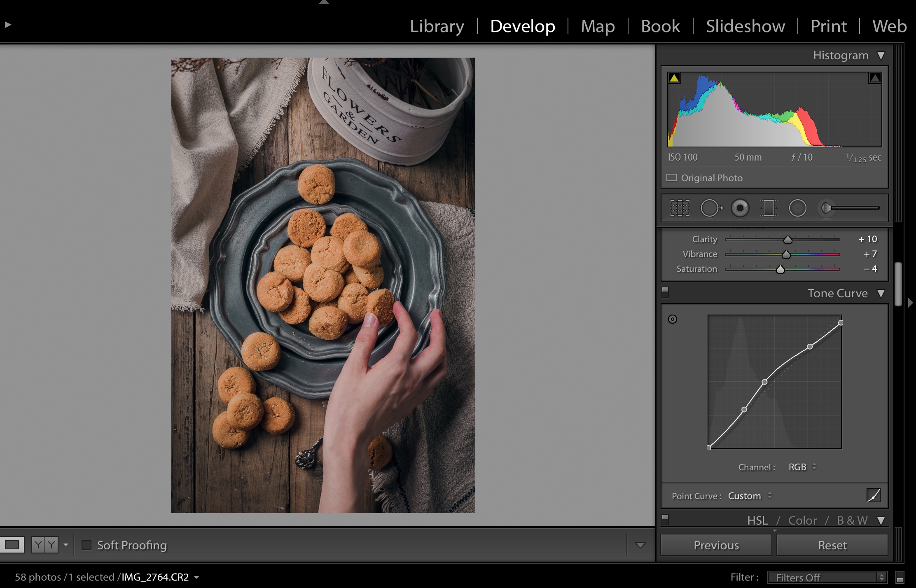This screenshot has height=588, width=916.
Task: Toggle the highlight clipping indicator in histogram
Action: point(875,78)
